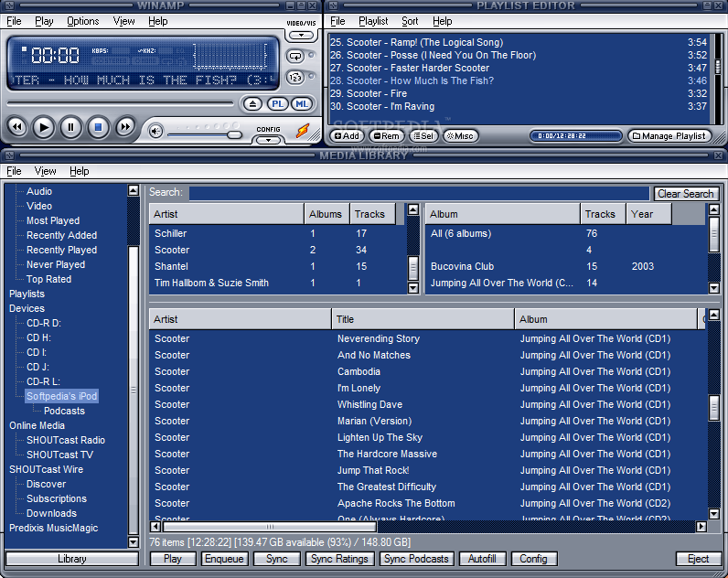Image resolution: width=728 pixels, height=578 pixels.
Task: Open SHOUTcast Radio
Action: click(66, 440)
